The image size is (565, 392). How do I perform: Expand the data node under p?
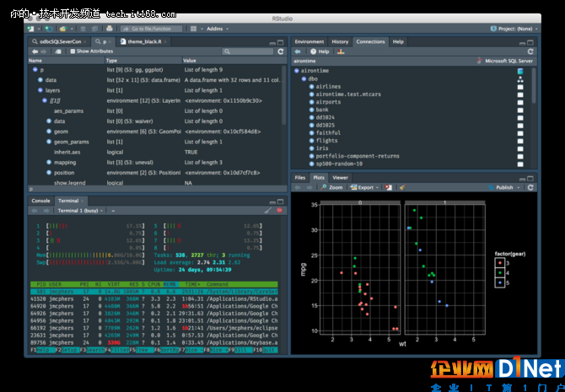pyautogui.click(x=40, y=80)
